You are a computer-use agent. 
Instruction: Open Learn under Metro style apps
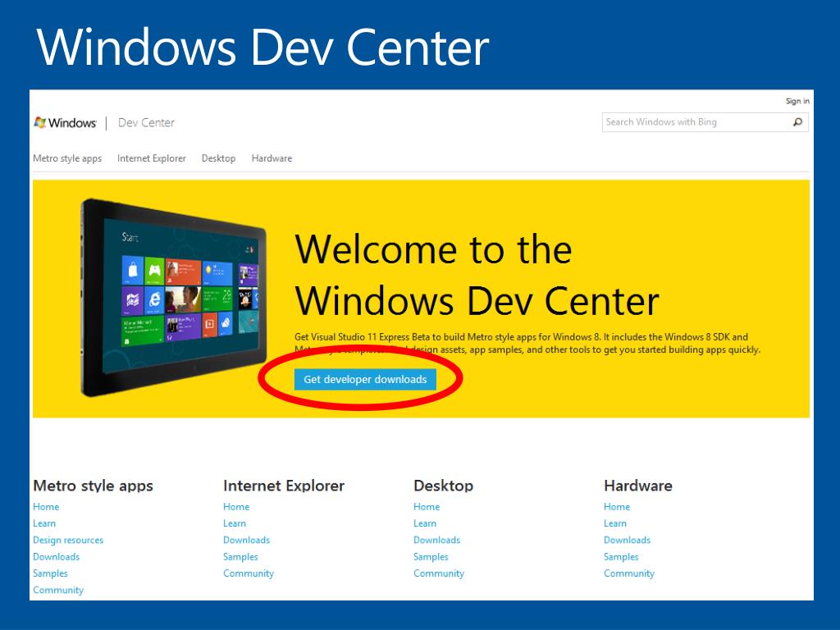[44, 523]
